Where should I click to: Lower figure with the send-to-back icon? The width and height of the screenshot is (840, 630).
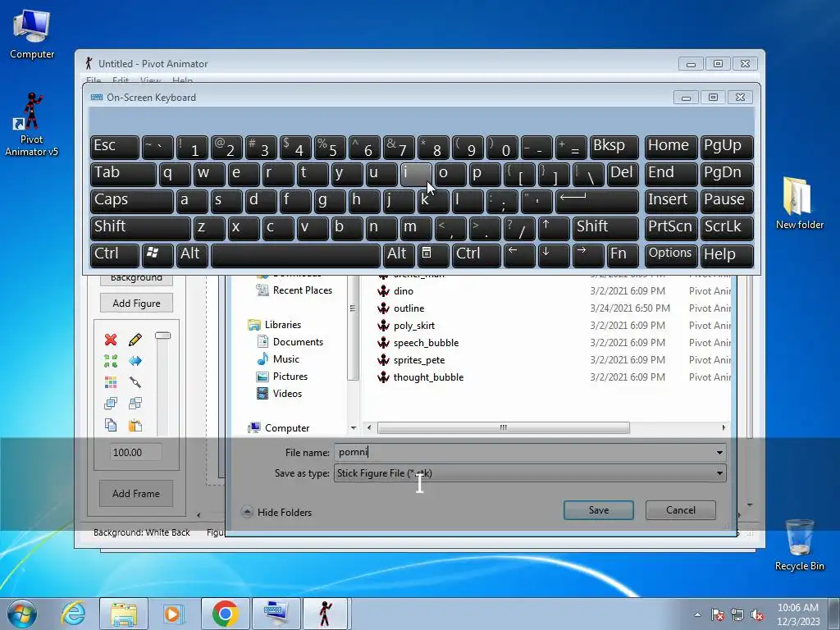point(135,404)
